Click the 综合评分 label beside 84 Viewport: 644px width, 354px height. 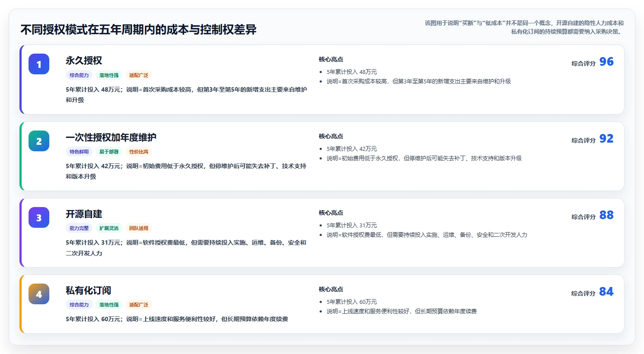point(583,293)
